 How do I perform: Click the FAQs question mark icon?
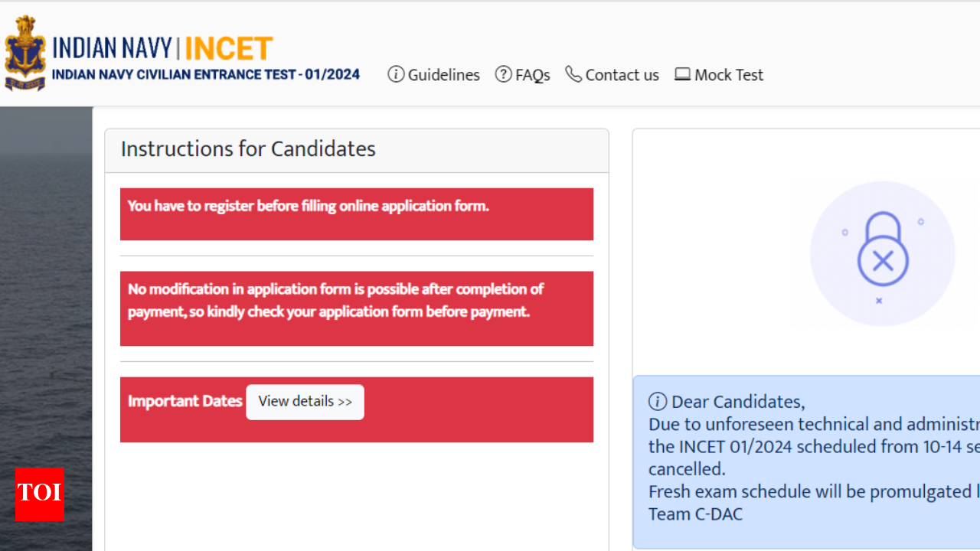point(503,74)
